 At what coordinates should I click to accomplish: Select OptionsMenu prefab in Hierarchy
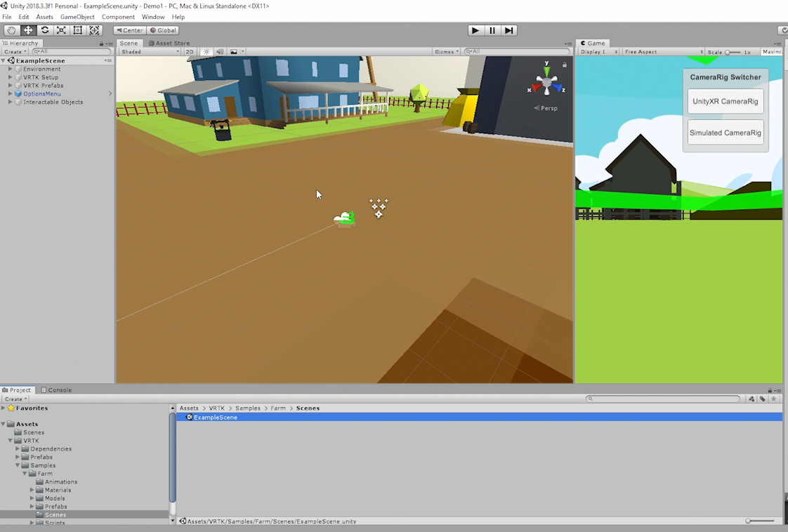(41, 94)
